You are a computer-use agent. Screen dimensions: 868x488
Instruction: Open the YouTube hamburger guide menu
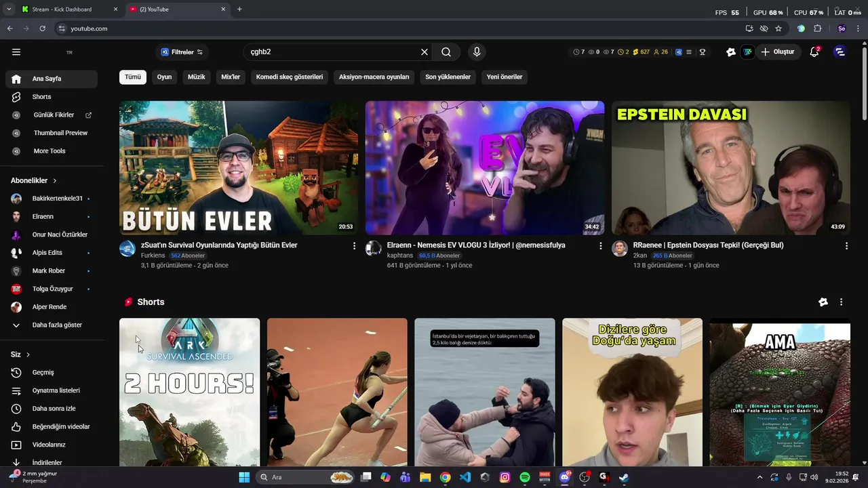click(x=16, y=52)
